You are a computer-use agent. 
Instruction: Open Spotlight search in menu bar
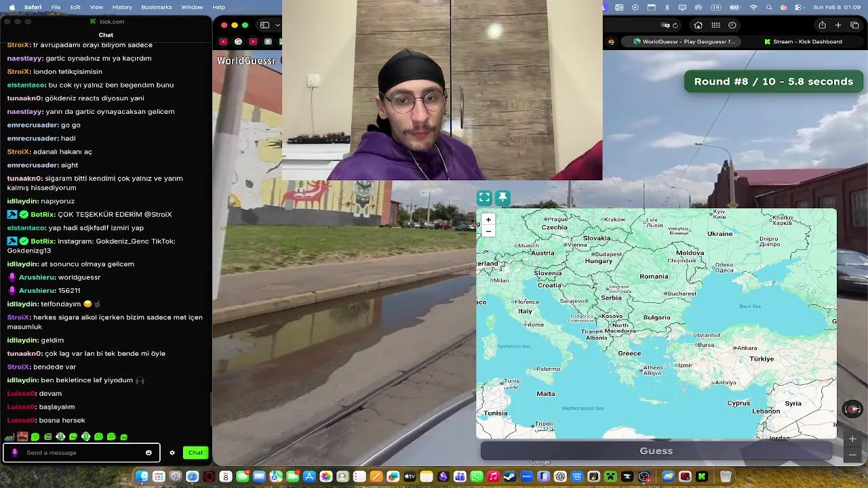pos(769,7)
